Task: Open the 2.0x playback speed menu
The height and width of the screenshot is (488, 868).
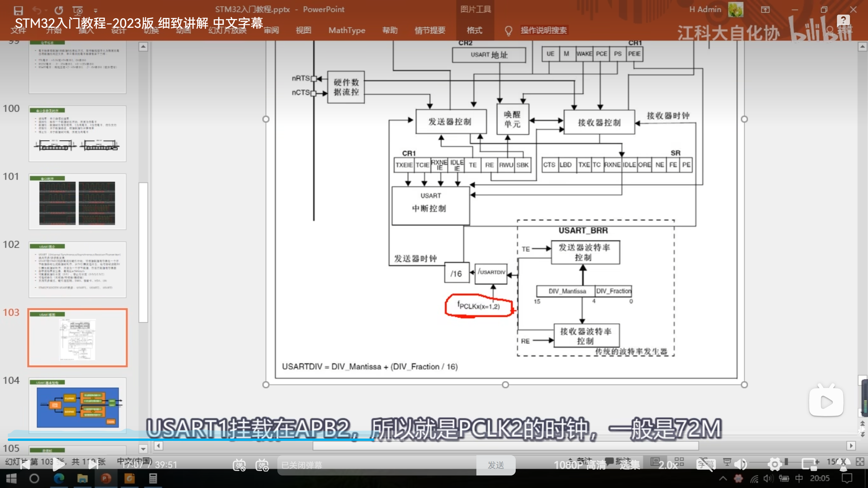Action: (668, 465)
